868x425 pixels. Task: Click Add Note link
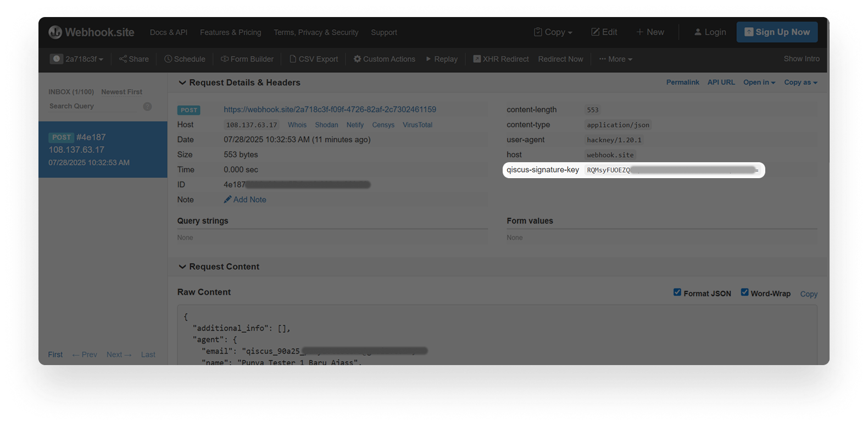pos(245,200)
